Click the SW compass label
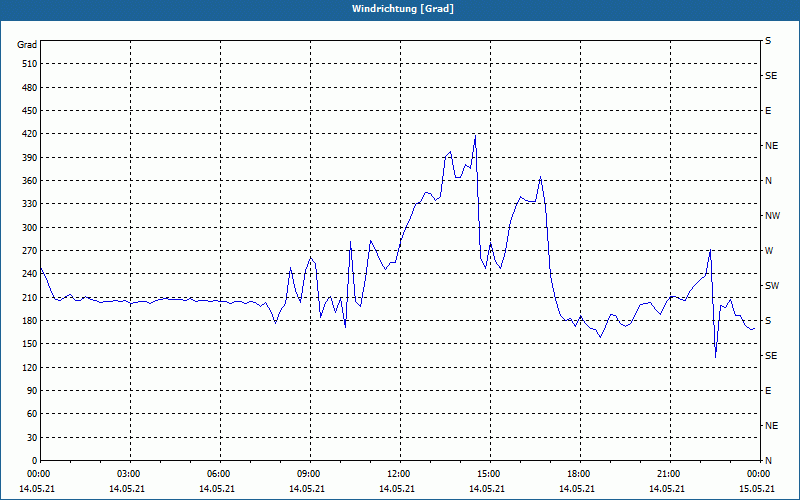800x500 pixels. point(772,286)
